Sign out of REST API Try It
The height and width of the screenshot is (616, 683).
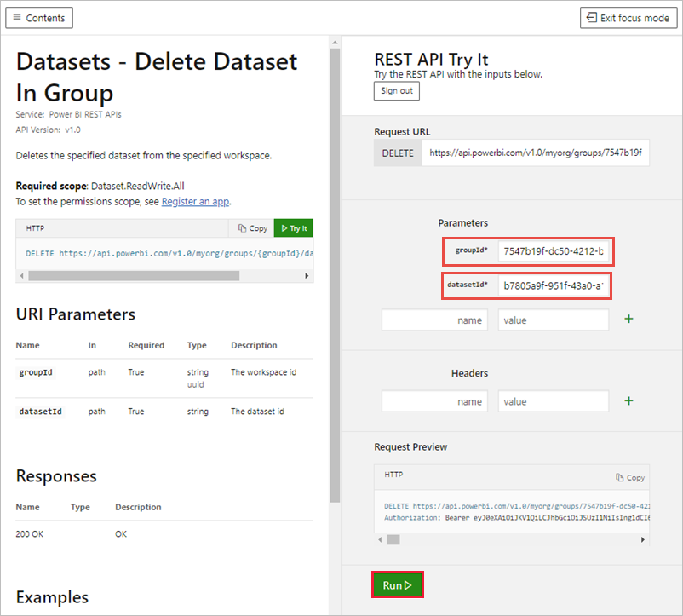pyautogui.click(x=396, y=91)
